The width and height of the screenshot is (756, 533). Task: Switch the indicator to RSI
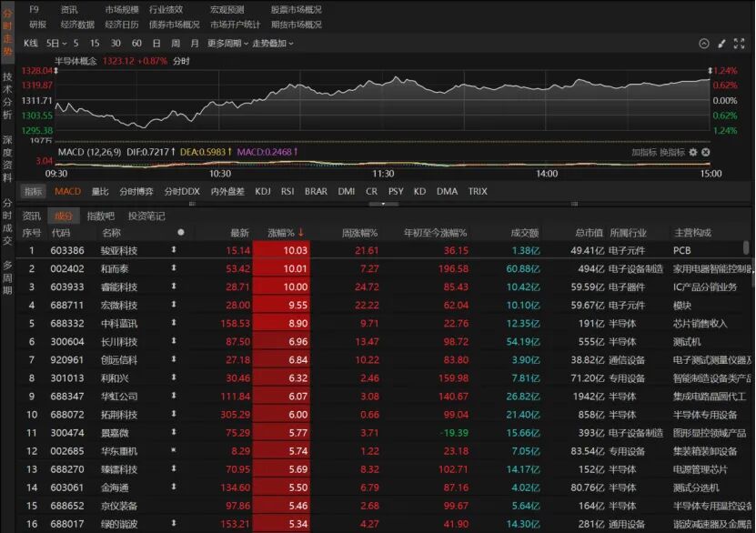287,191
